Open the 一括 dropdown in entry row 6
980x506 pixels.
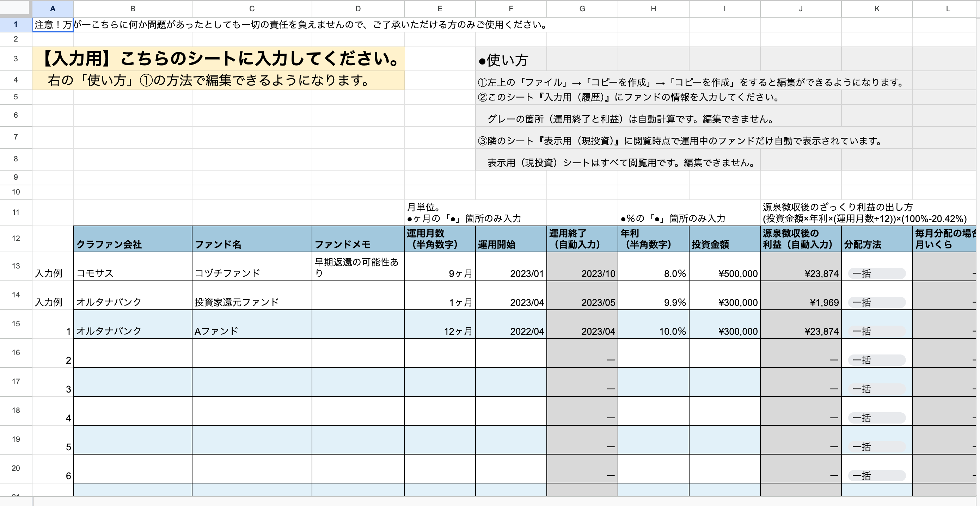coord(876,476)
